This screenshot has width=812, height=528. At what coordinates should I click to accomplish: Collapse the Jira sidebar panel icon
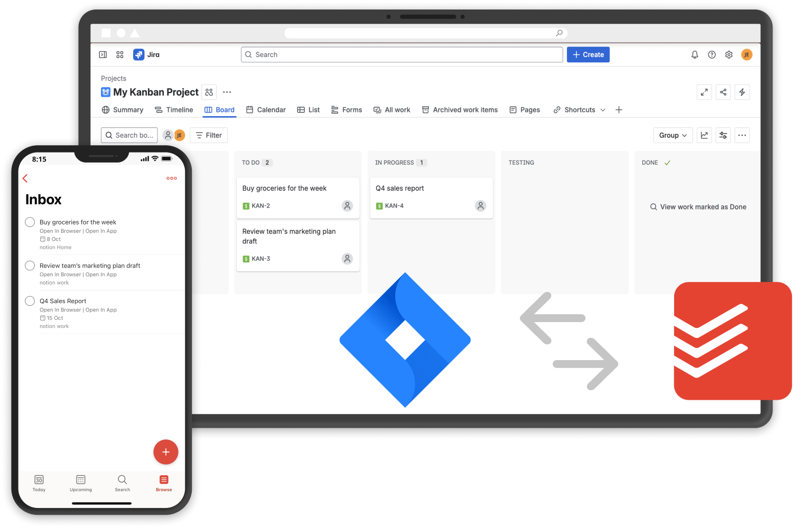click(103, 54)
